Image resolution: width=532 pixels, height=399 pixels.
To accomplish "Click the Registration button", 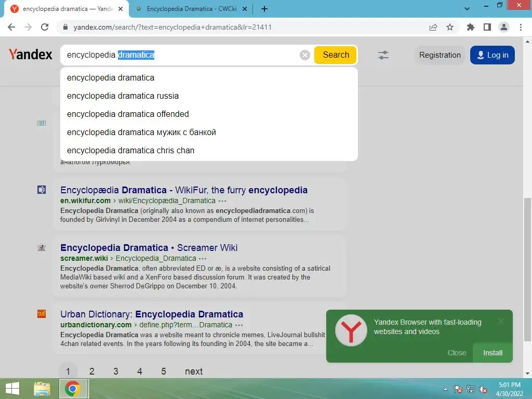I will (x=440, y=55).
